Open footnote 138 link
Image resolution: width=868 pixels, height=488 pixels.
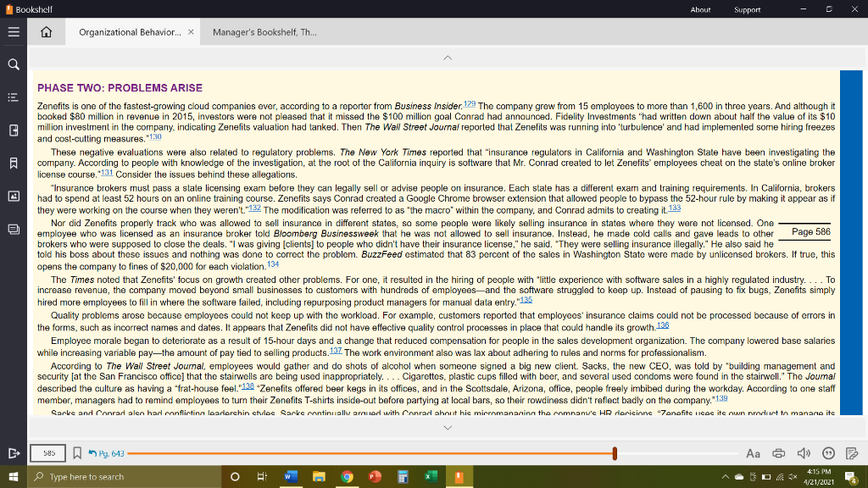[248, 386]
